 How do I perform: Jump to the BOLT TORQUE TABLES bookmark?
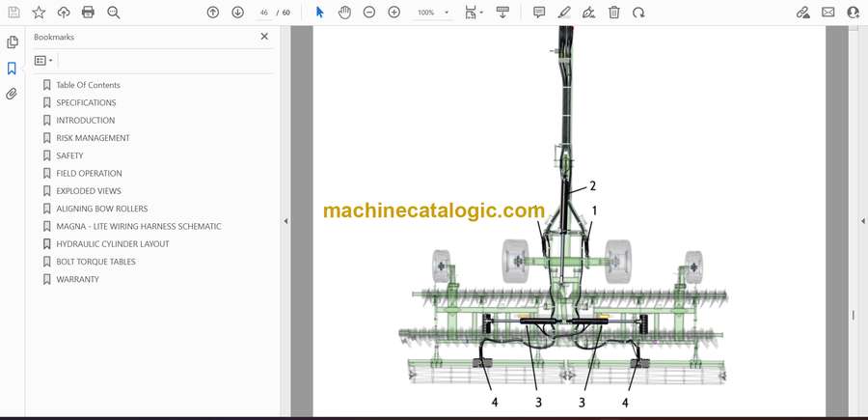(x=95, y=262)
